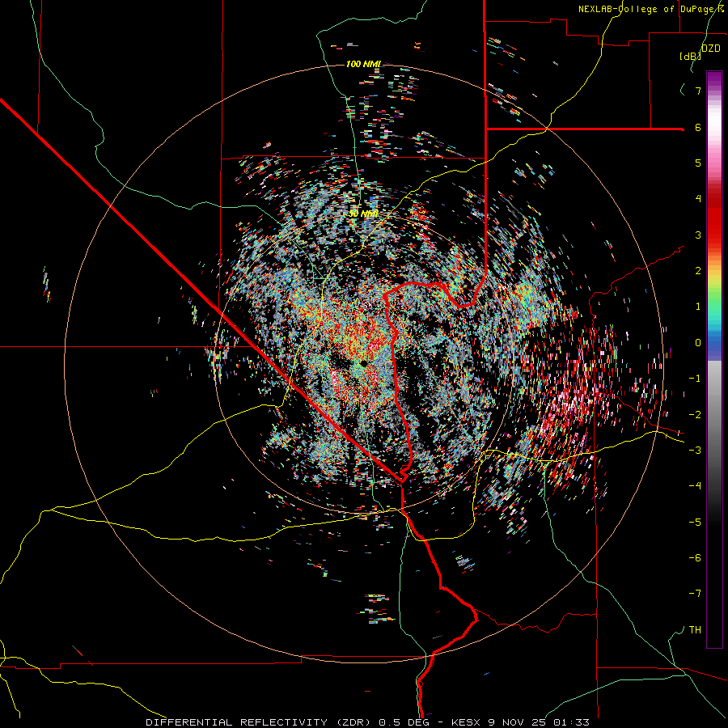
Task: Click the -3 dB tick label on the scale
Action: [x=695, y=451]
